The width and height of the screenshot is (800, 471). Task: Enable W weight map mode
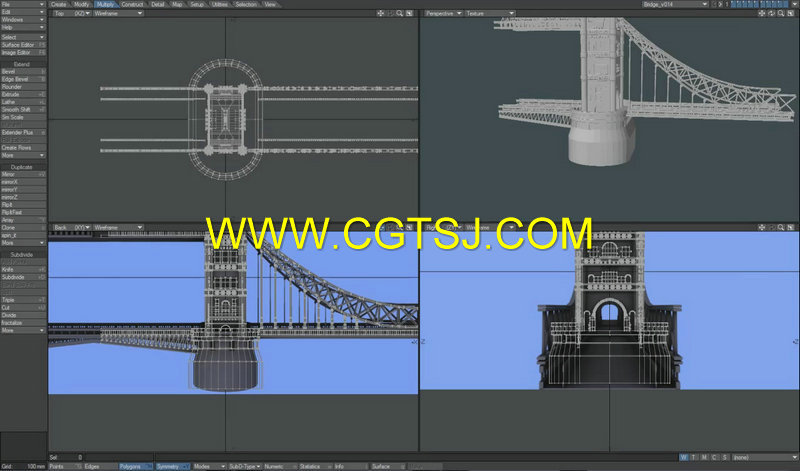pyautogui.click(x=684, y=457)
